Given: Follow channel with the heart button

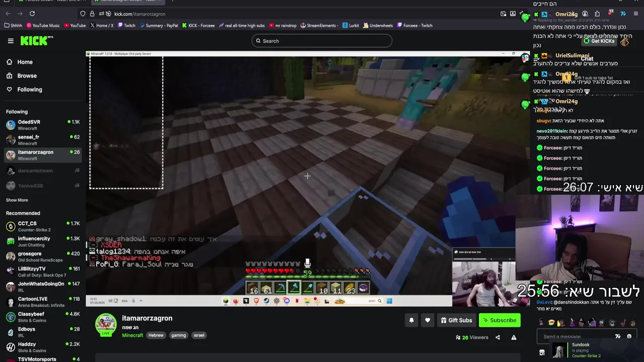Looking at the screenshot, I should 428,320.
